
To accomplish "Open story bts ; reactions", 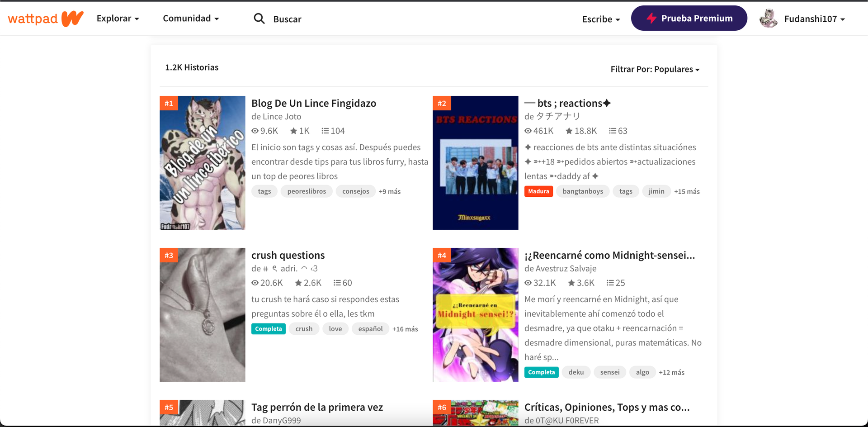I will click(x=568, y=103).
